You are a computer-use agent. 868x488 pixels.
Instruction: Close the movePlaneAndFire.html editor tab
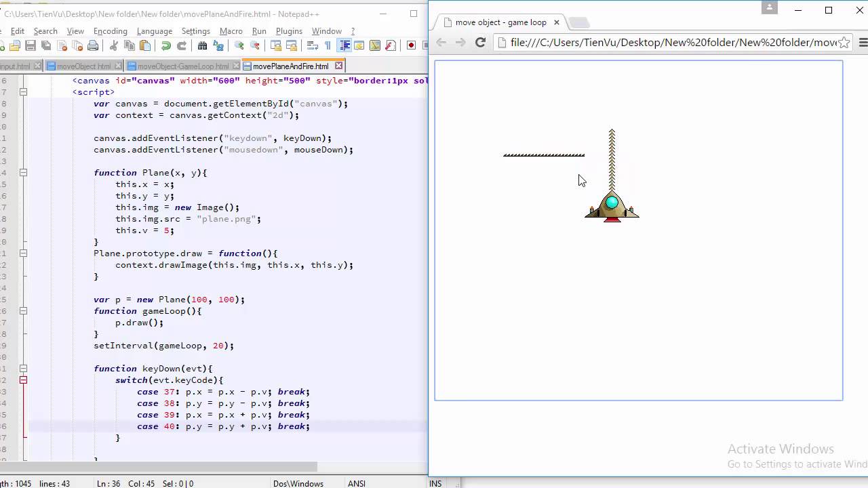coord(338,66)
